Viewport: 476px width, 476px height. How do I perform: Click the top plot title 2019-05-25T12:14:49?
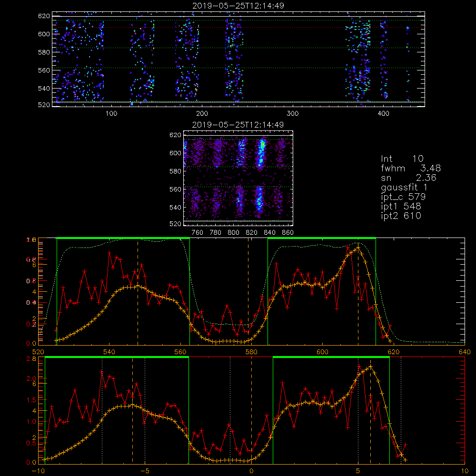coord(238,6)
